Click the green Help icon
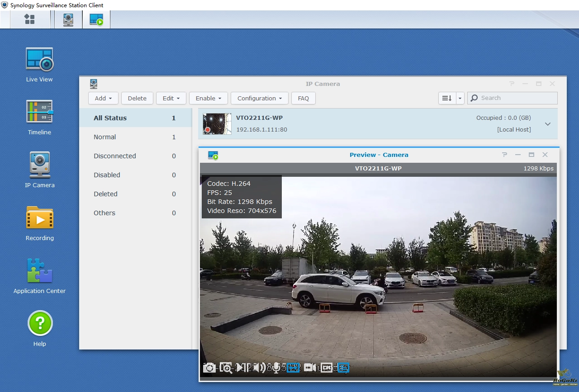The width and height of the screenshot is (579, 392). pos(40,324)
